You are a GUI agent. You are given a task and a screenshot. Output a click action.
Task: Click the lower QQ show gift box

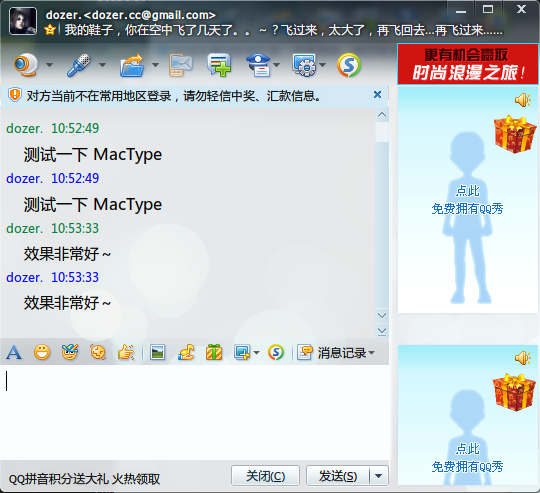(x=515, y=392)
